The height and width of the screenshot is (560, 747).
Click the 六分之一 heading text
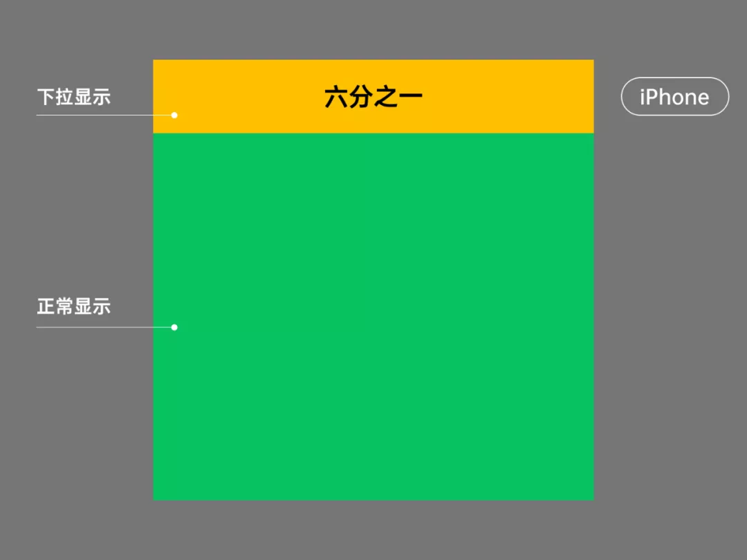pyautogui.click(x=373, y=97)
